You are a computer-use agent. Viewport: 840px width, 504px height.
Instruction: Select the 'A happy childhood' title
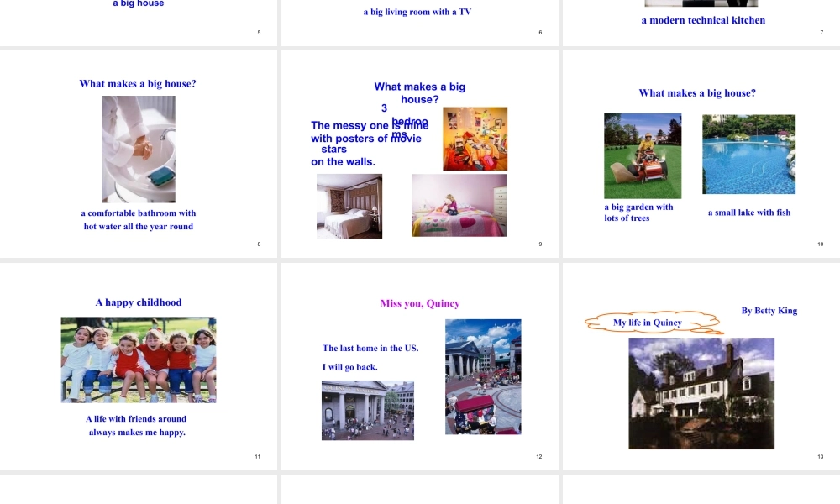pyautogui.click(x=139, y=302)
